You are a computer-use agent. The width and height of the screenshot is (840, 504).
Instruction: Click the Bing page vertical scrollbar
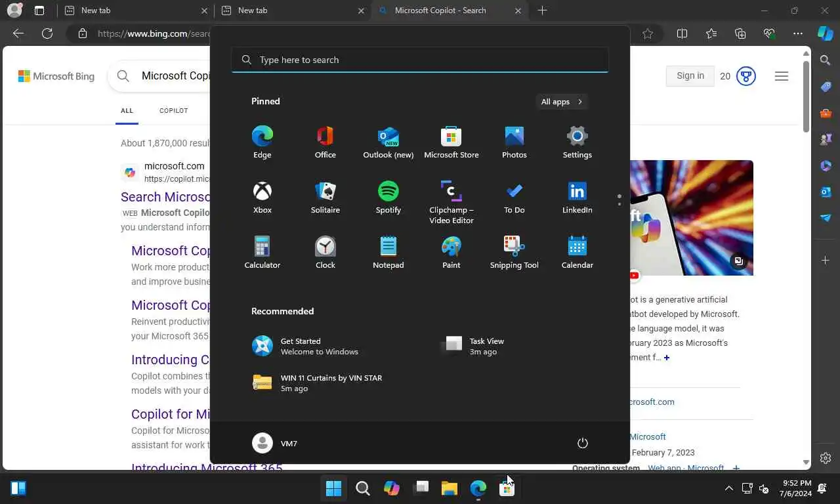tap(807, 96)
